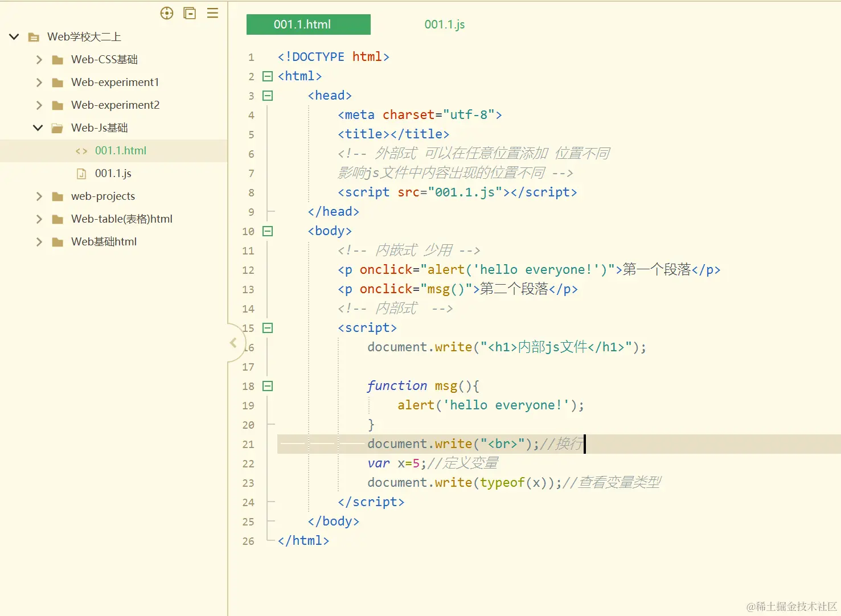This screenshot has width=841, height=616.
Task: Expand the Web-experiment1 folder
Action: tap(39, 83)
